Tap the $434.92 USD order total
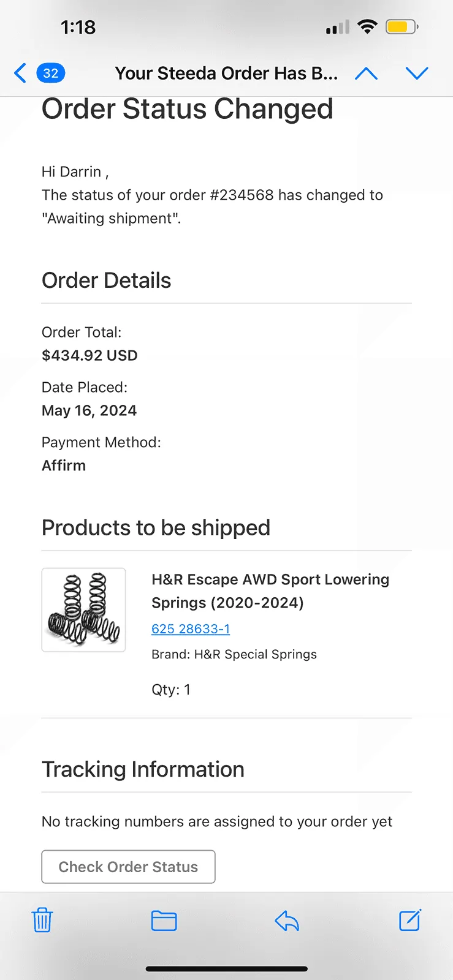 (89, 355)
